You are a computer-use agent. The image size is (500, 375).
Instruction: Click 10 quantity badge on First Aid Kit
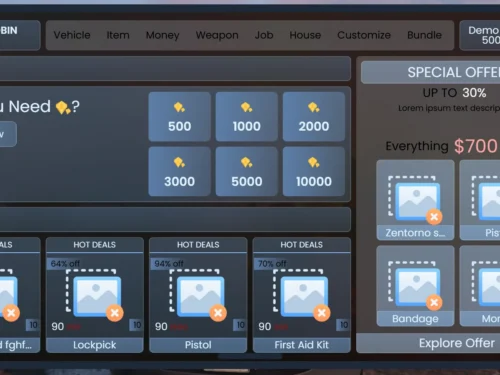344,325
